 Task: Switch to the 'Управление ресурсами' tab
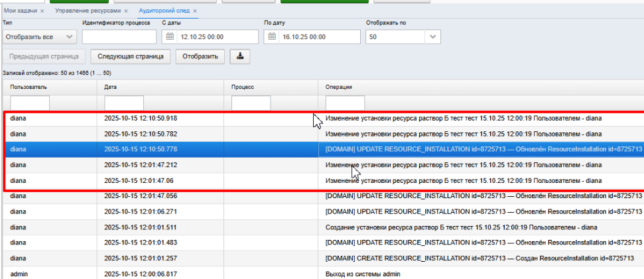pyautogui.click(x=89, y=11)
